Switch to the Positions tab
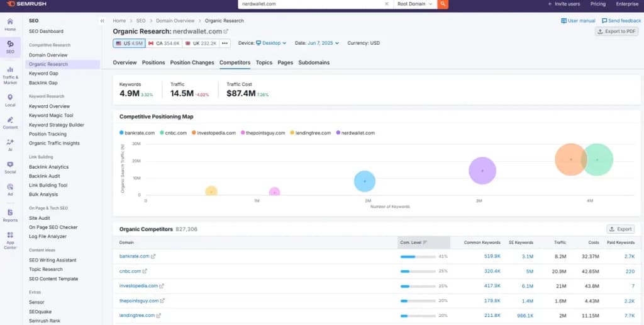644x325 pixels. pyautogui.click(x=153, y=62)
